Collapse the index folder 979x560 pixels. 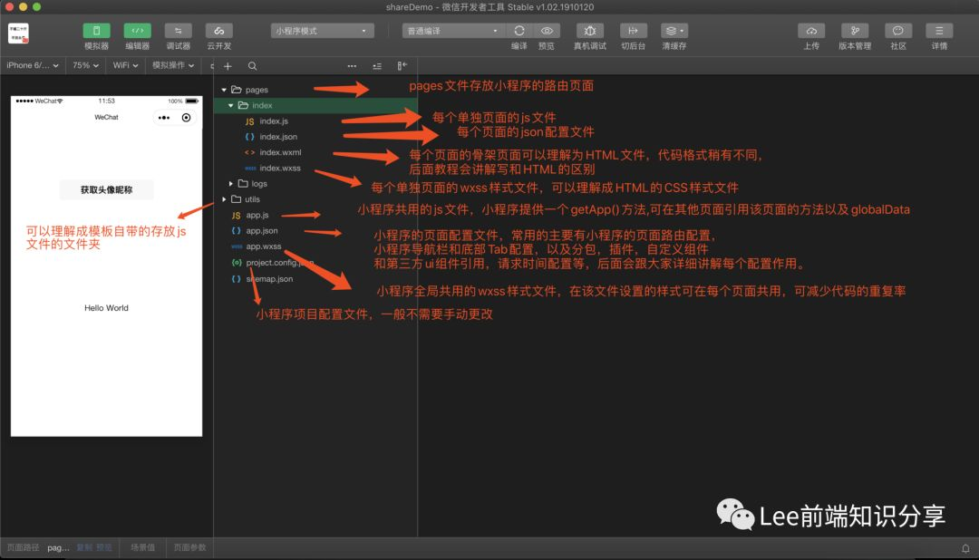(231, 105)
